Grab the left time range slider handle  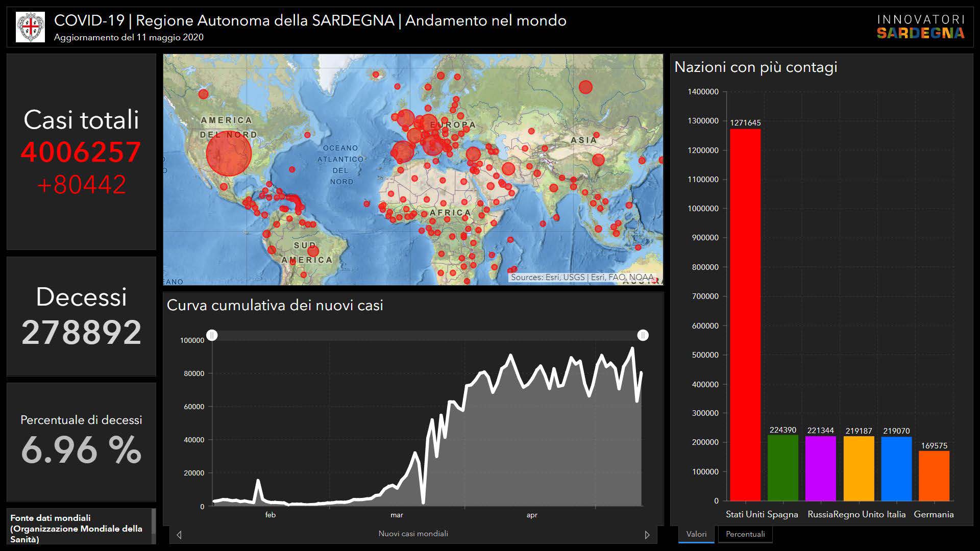click(x=212, y=335)
